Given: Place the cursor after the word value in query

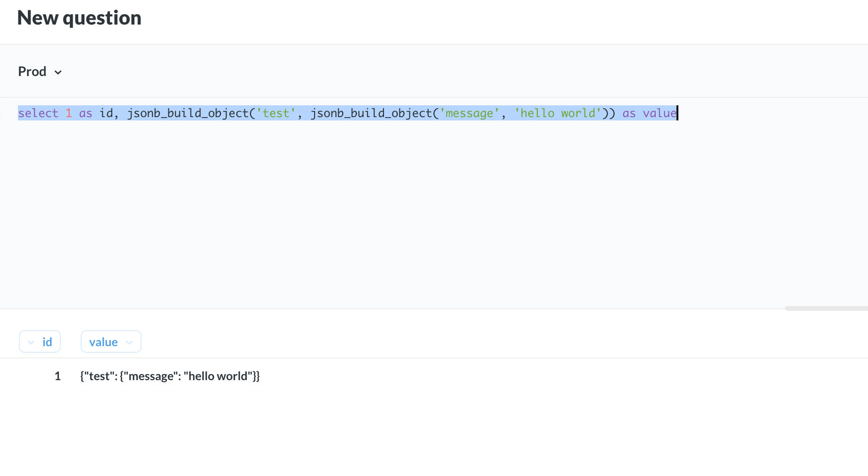Looking at the screenshot, I should tap(676, 113).
